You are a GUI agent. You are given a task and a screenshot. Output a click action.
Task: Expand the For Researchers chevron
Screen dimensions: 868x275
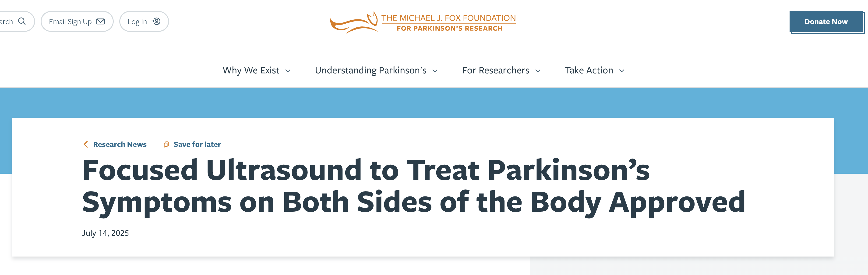(538, 71)
